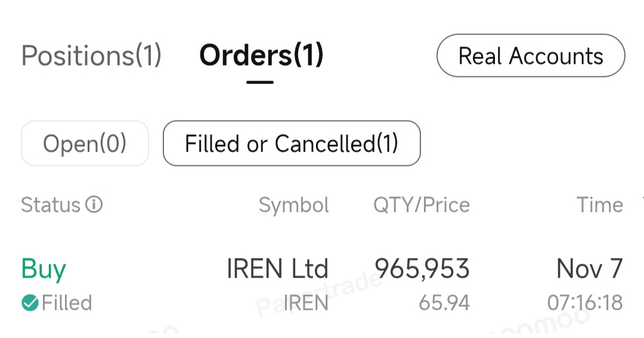Click the 07:16:18 timestamp
Viewport: 644px width, 338px height.
tap(585, 303)
